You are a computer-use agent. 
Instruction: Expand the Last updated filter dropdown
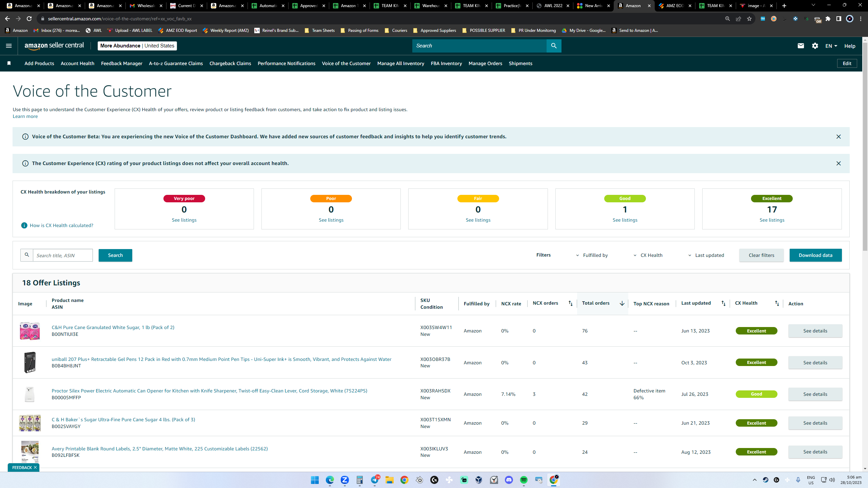pos(706,255)
